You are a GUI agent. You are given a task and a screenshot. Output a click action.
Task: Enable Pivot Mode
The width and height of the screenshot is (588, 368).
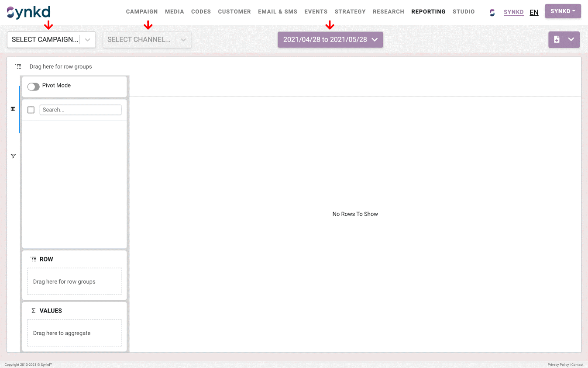click(33, 87)
